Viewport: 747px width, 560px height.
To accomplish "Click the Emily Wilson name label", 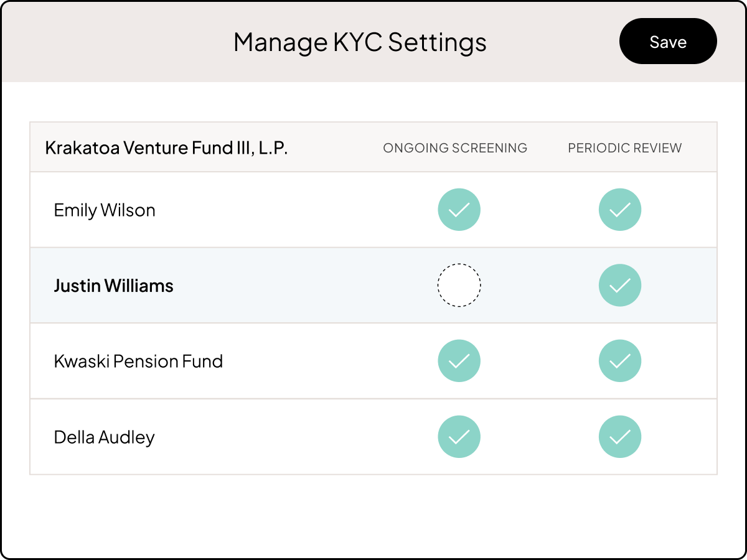I will pyautogui.click(x=105, y=210).
